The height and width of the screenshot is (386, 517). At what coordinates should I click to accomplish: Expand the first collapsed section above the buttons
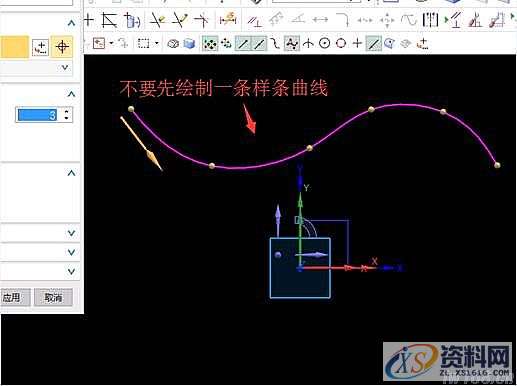[71, 233]
